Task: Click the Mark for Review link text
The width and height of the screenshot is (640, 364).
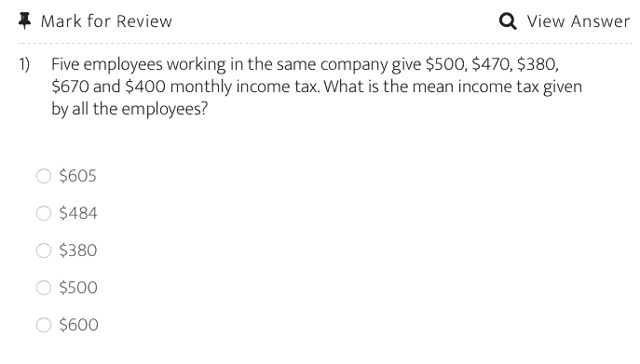Action: point(106,21)
